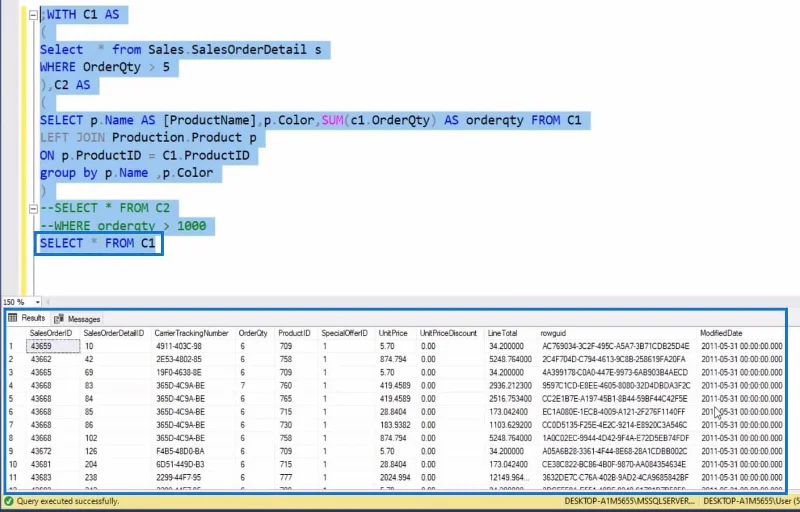Collapse the WITH C1 AS code block
Image resolution: width=800 pixels, height=512 pixels.
[x=33, y=15]
